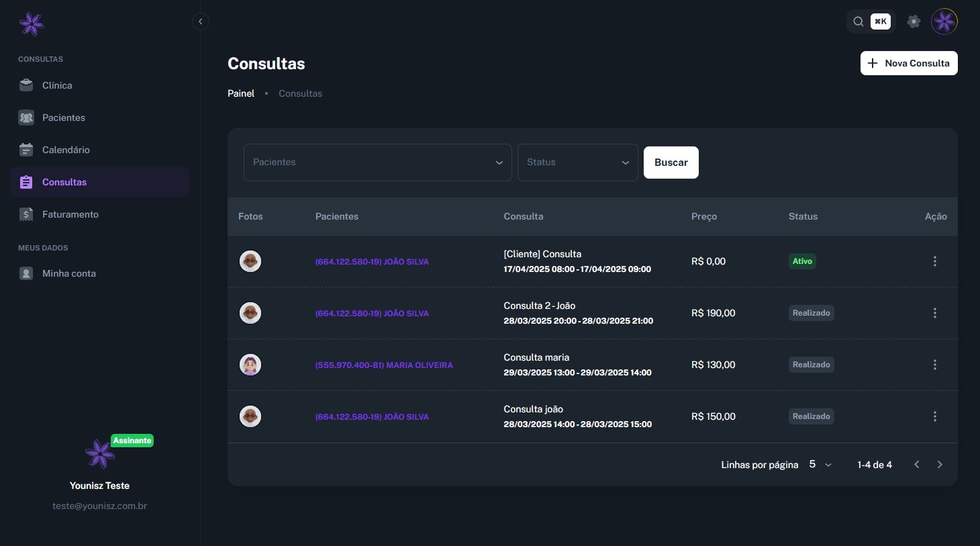Collapse the sidebar with the chevron button
This screenshot has height=546, width=980.
click(x=201, y=21)
